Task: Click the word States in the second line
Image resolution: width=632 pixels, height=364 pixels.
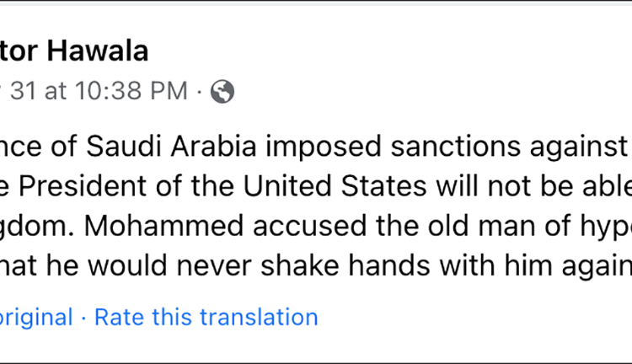Action: click(x=383, y=186)
